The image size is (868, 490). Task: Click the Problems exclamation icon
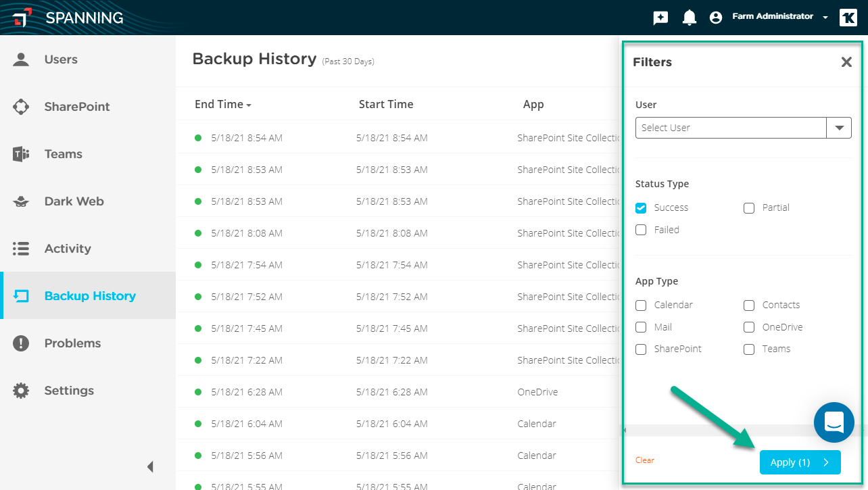[22, 343]
